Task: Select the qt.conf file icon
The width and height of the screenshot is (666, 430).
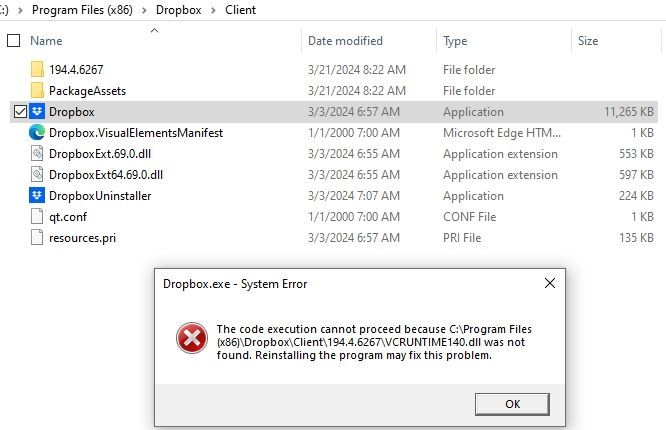Action: coord(37,217)
